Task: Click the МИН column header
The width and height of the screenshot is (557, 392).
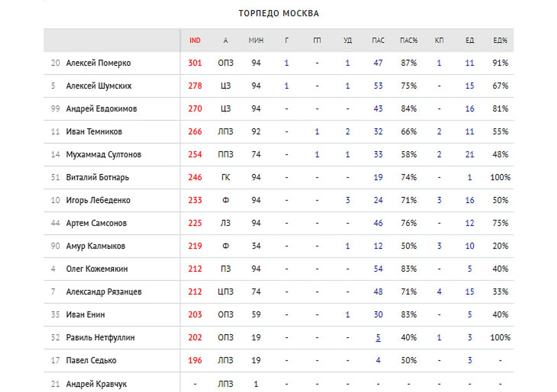Action: [x=256, y=40]
